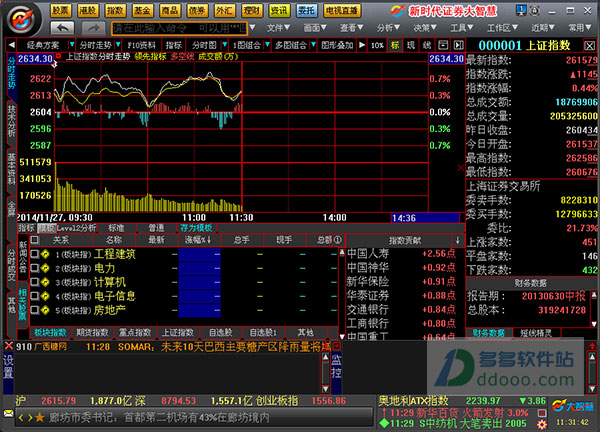This screenshot has height=432, width=600.
Task: Click the yellow diamond icon beside 计算机
Action: pyautogui.click(x=45, y=282)
